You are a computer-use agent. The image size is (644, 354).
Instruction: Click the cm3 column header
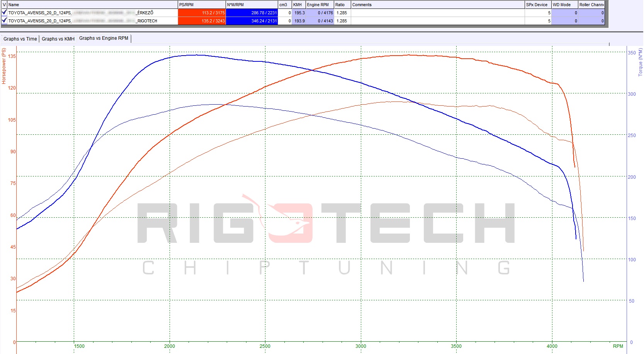[x=285, y=5]
